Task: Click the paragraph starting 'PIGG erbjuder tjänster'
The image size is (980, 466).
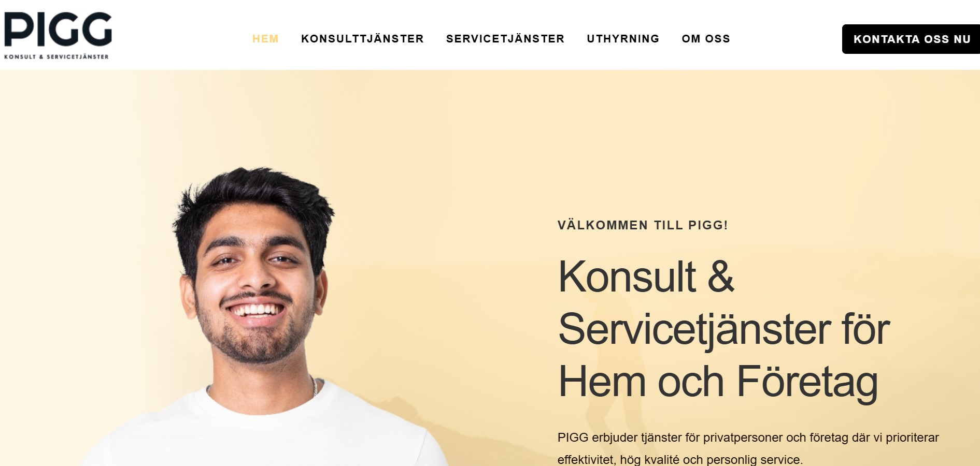Action: [x=748, y=448]
